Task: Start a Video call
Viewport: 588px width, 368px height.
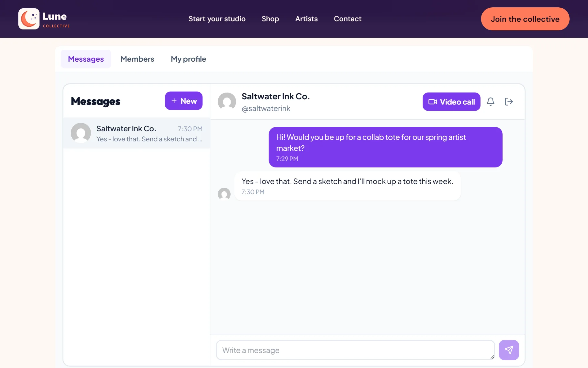Action: click(x=451, y=102)
